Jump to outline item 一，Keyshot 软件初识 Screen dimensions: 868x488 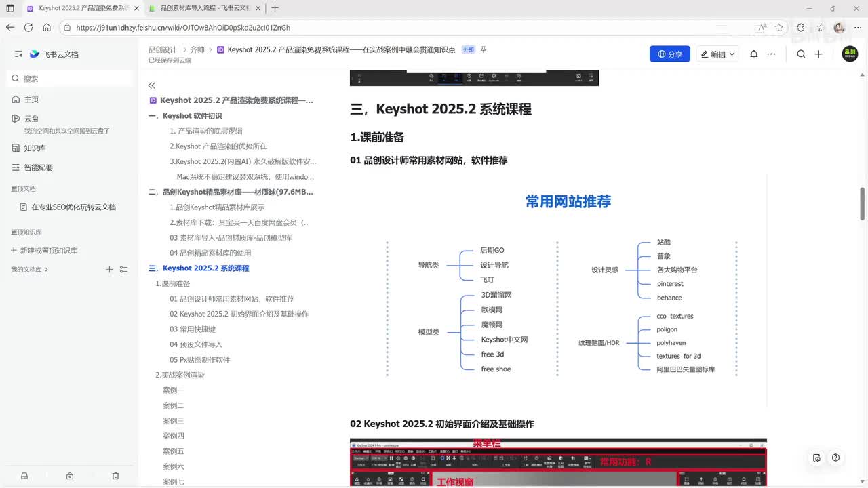click(185, 116)
